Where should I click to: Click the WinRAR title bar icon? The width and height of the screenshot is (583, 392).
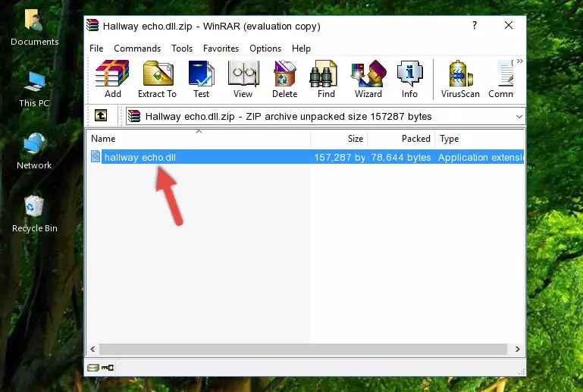(x=92, y=25)
